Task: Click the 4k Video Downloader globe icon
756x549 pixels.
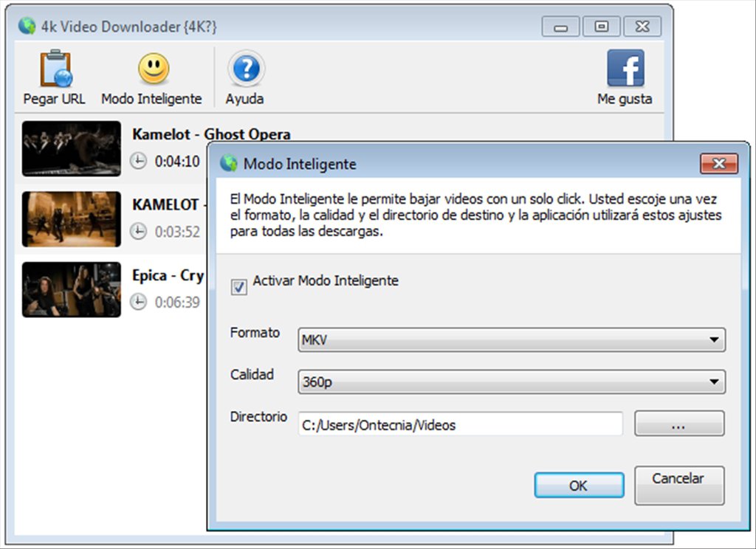Action: (26, 26)
